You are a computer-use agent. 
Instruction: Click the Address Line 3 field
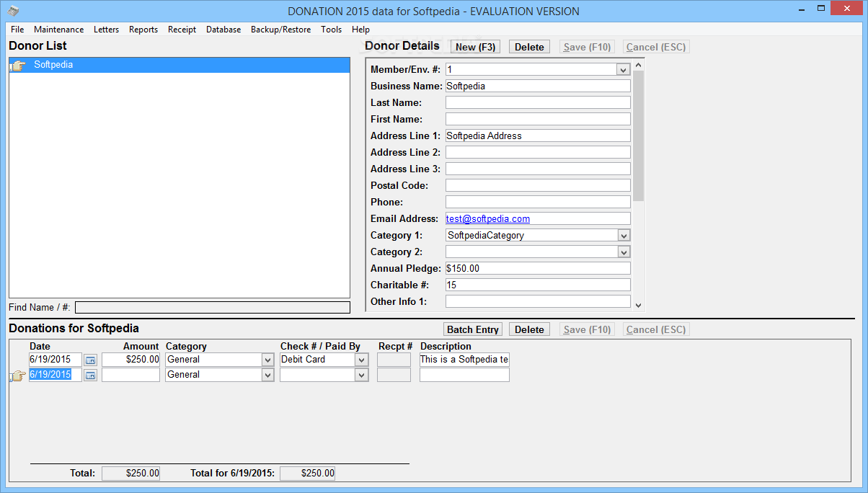pyautogui.click(x=538, y=169)
